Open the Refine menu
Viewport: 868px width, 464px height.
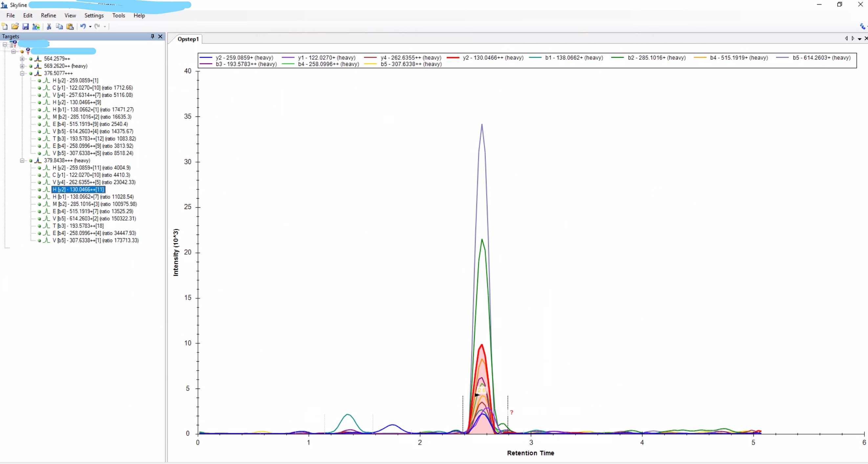[x=48, y=15]
